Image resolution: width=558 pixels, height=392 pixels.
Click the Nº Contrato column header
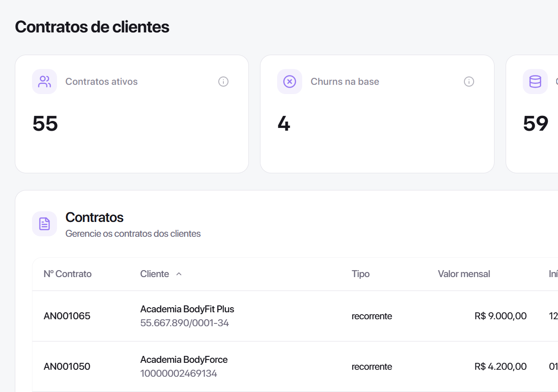(68, 274)
